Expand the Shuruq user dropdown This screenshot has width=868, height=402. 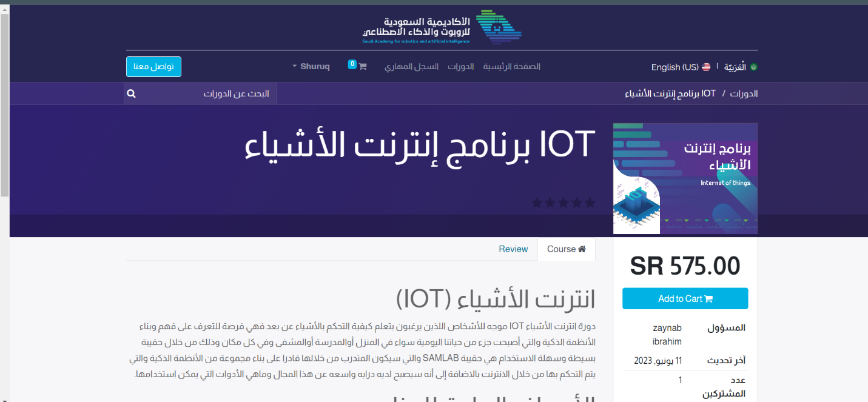click(311, 67)
